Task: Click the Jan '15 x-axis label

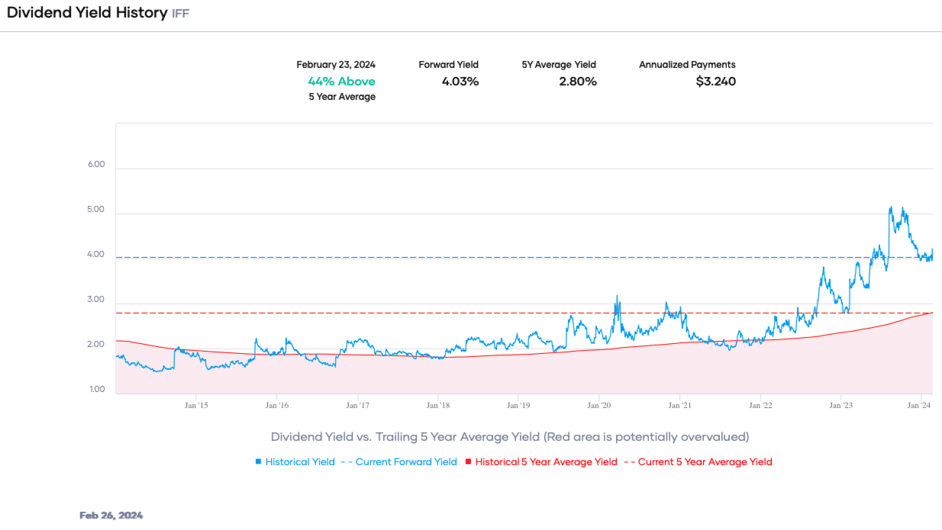Action: click(196, 406)
